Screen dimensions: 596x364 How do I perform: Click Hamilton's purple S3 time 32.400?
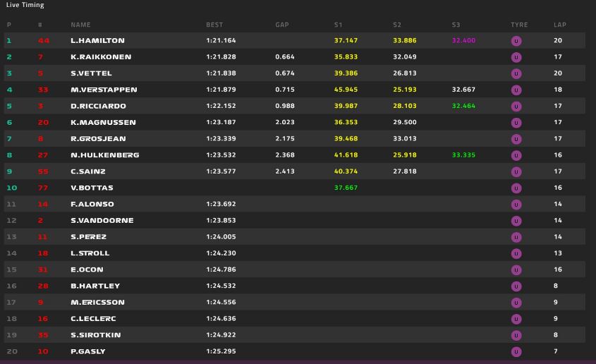pos(463,40)
